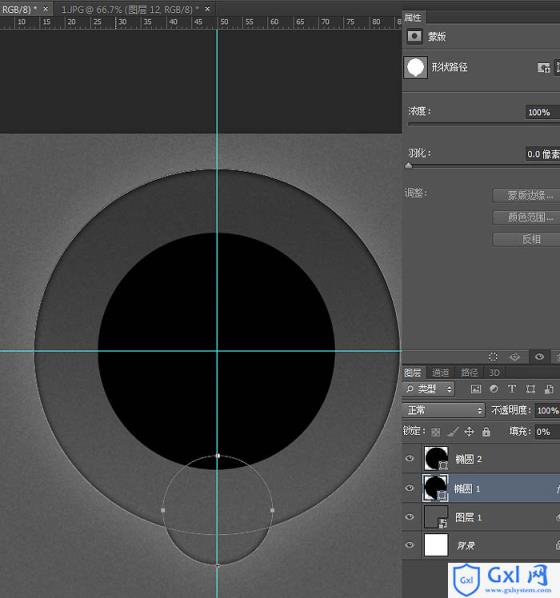Open the 正常 blend mode dropdown

point(444,410)
